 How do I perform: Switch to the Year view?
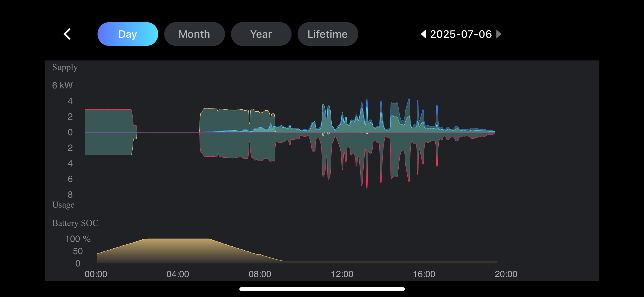click(x=261, y=34)
